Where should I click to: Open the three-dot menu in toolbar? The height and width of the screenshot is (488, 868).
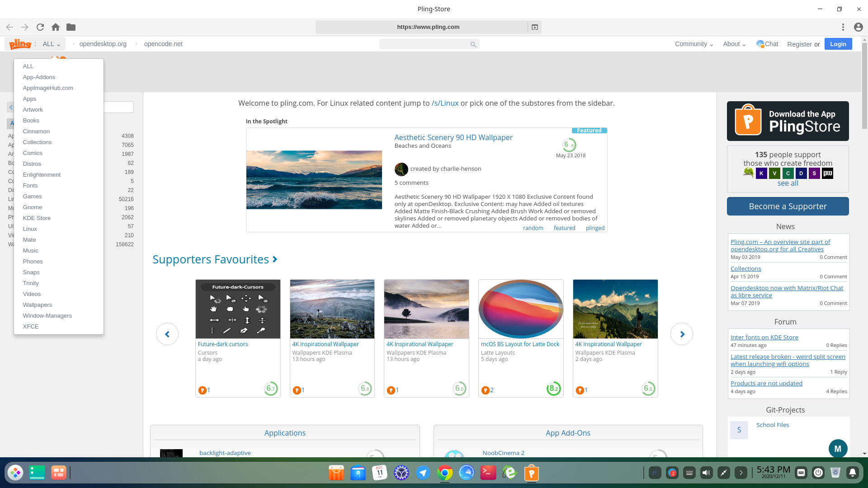pos(843,27)
